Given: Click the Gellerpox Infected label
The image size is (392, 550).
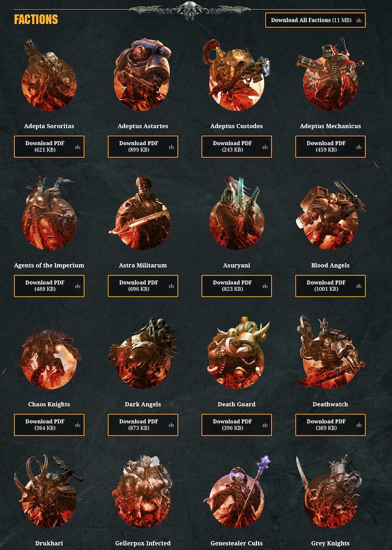Looking at the screenshot, I should (x=143, y=543).
